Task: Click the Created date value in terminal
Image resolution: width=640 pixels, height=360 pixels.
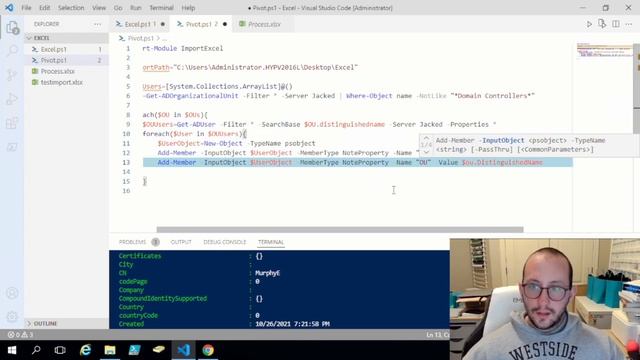Action: coord(292,324)
